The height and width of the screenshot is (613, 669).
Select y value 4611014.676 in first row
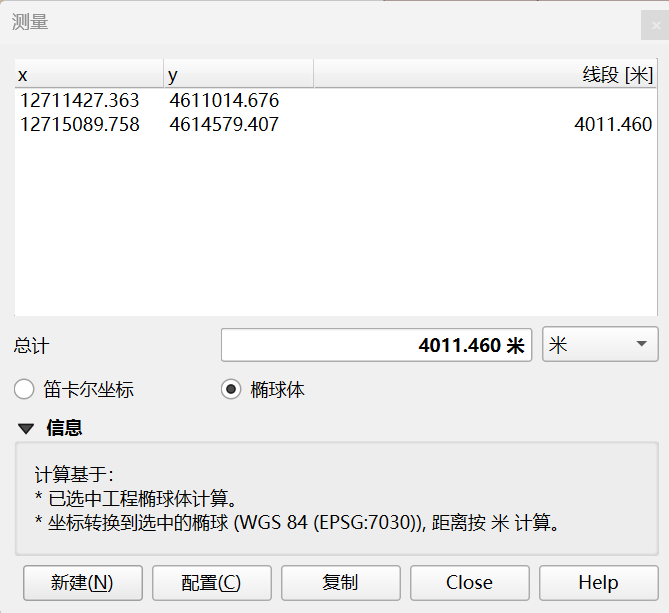click(x=224, y=101)
